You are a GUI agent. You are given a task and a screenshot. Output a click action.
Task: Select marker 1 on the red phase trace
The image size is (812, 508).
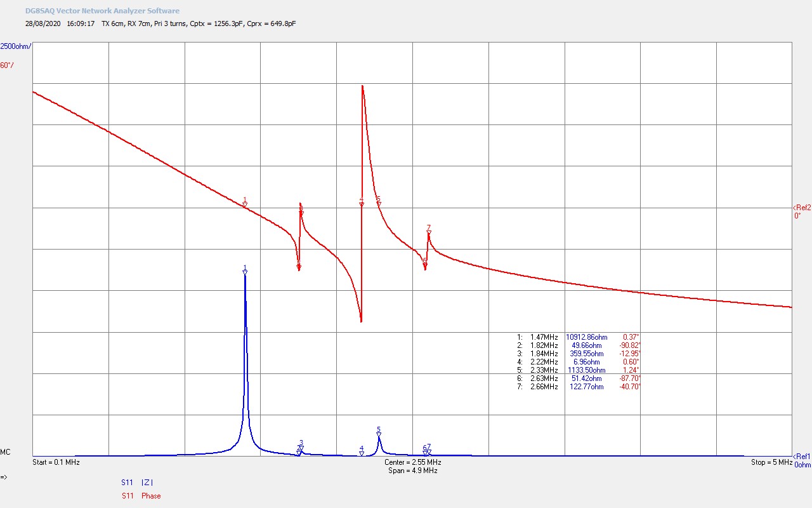245,204
